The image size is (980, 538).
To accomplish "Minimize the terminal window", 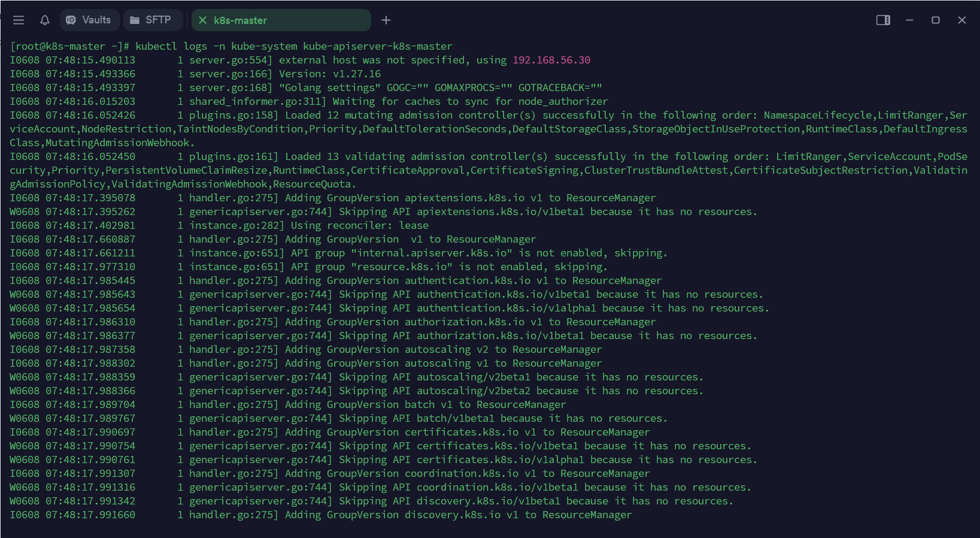I will (x=909, y=20).
